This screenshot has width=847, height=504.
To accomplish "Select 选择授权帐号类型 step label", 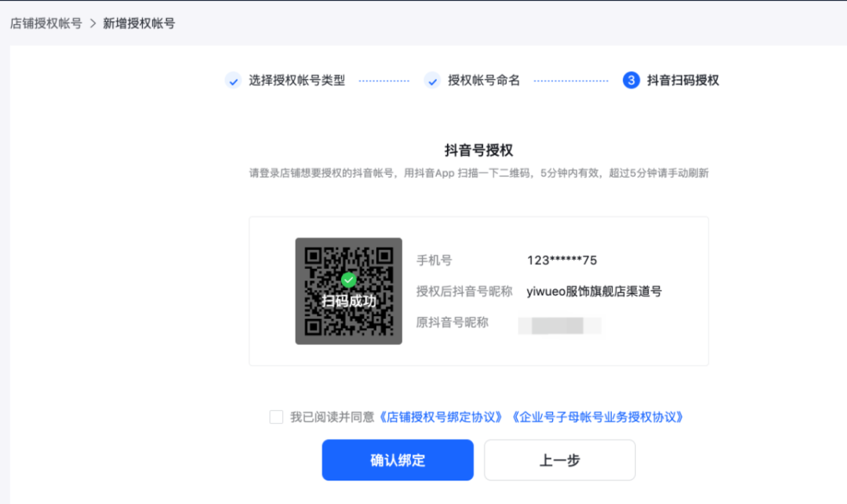I will click(x=296, y=81).
